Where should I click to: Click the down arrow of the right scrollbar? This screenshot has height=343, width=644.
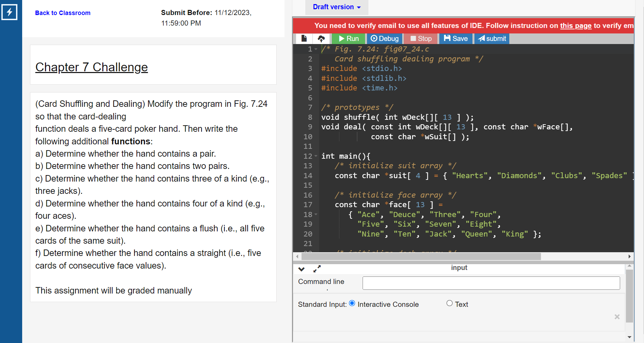click(x=629, y=337)
